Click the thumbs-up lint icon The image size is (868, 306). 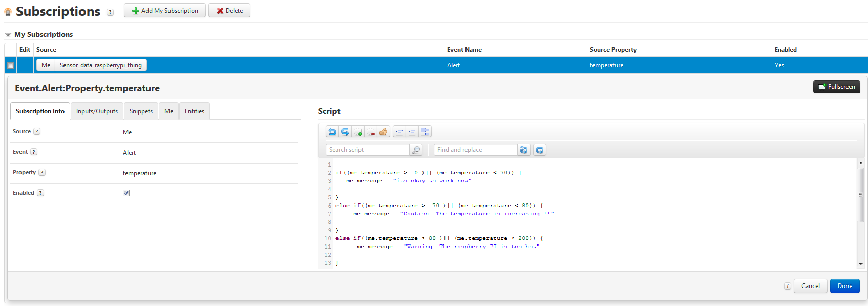[x=384, y=132]
